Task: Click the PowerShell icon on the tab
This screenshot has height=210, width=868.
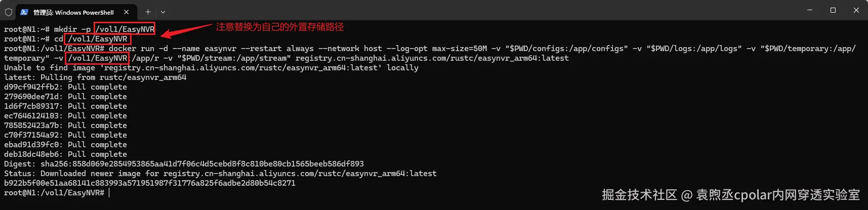Action: (24, 12)
